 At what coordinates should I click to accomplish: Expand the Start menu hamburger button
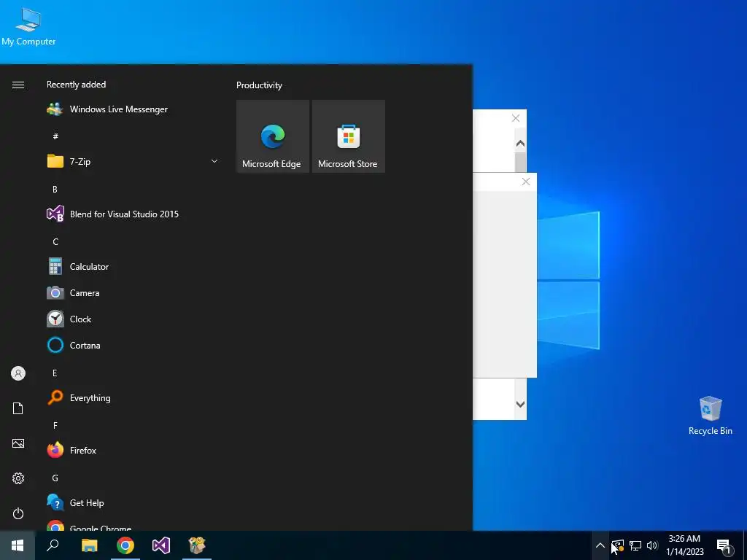coord(18,85)
